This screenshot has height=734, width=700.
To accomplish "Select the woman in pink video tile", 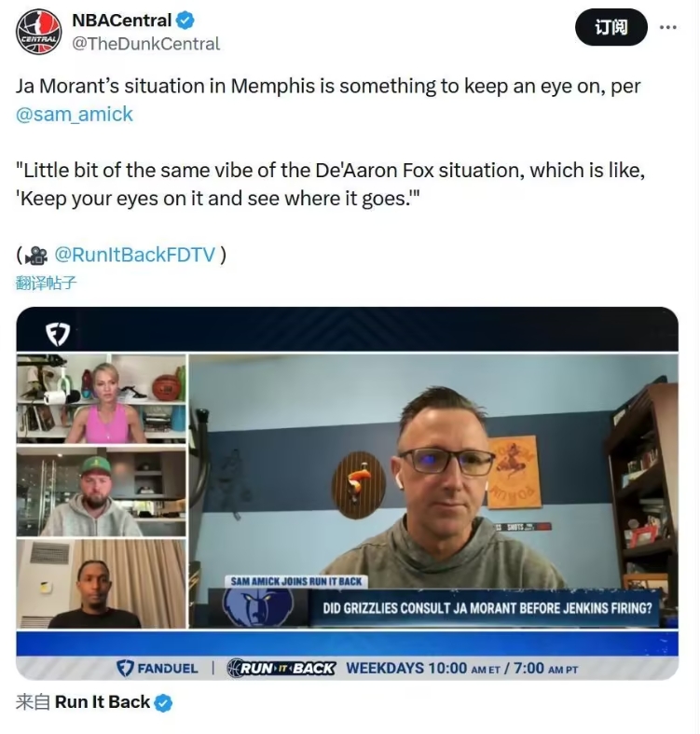I will pos(102,398).
